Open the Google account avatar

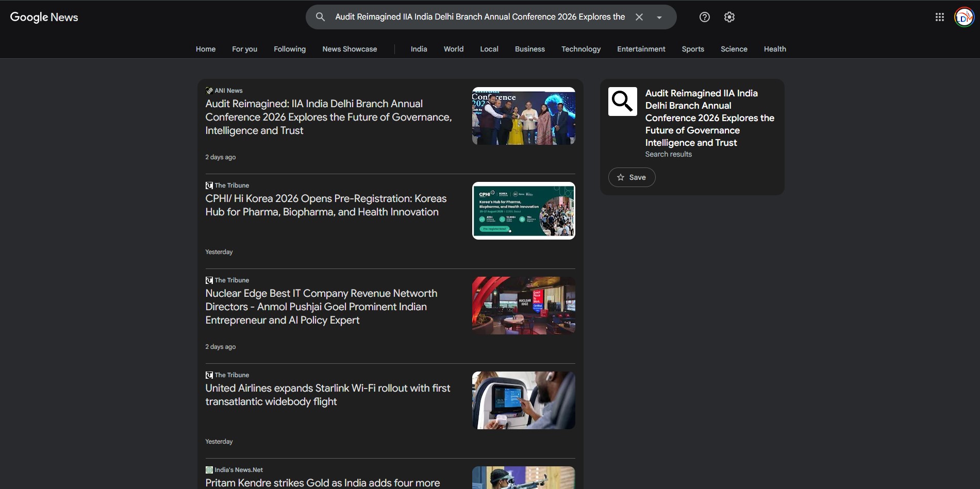[964, 17]
